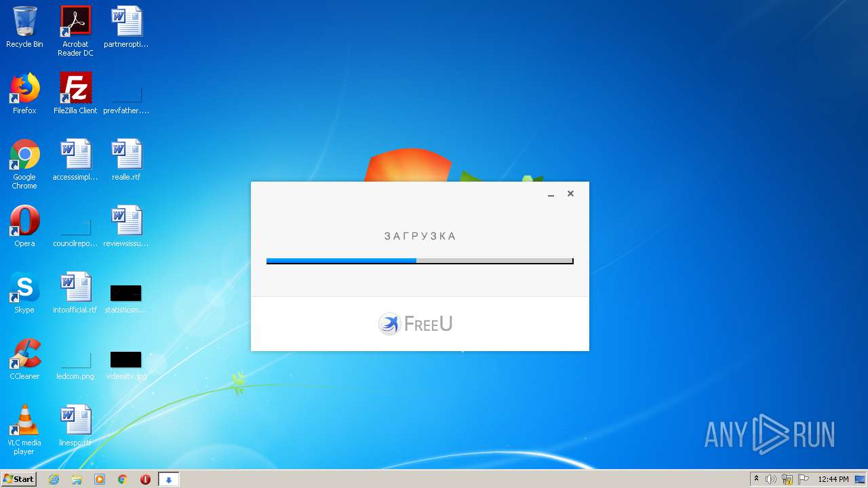Image resolution: width=868 pixels, height=488 pixels.
Task: Click the blue loading progress bar
Action: [x=420, y=261]
